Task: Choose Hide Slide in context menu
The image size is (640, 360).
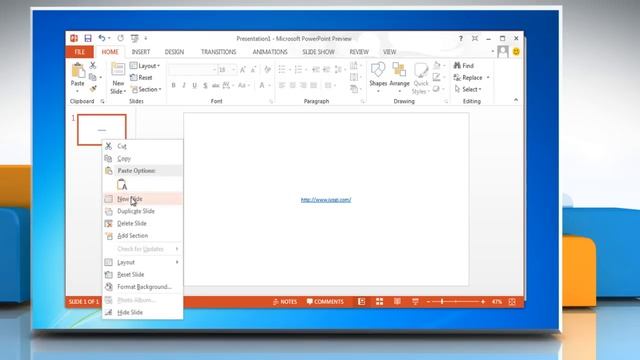Action: [142, 312]
